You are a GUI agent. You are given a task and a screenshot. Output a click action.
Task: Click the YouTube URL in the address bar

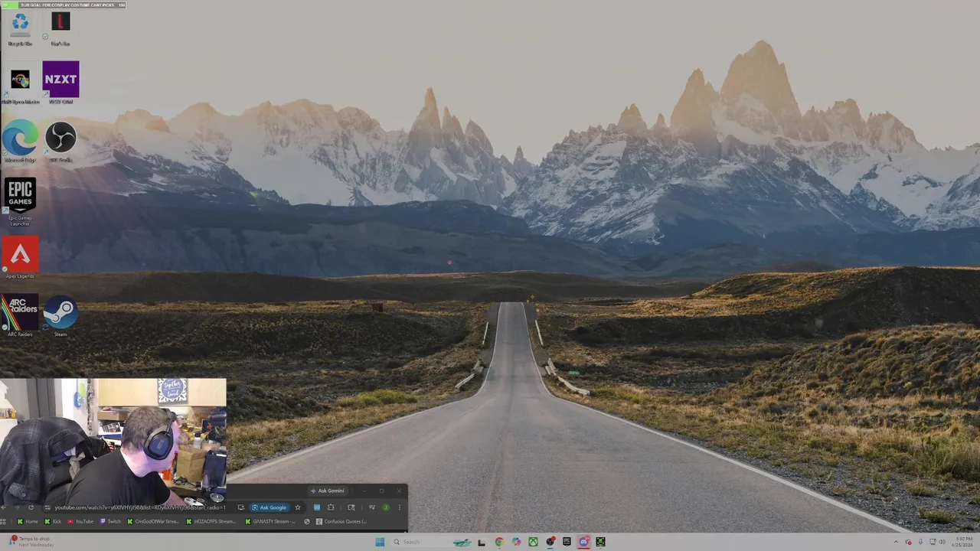140,507
